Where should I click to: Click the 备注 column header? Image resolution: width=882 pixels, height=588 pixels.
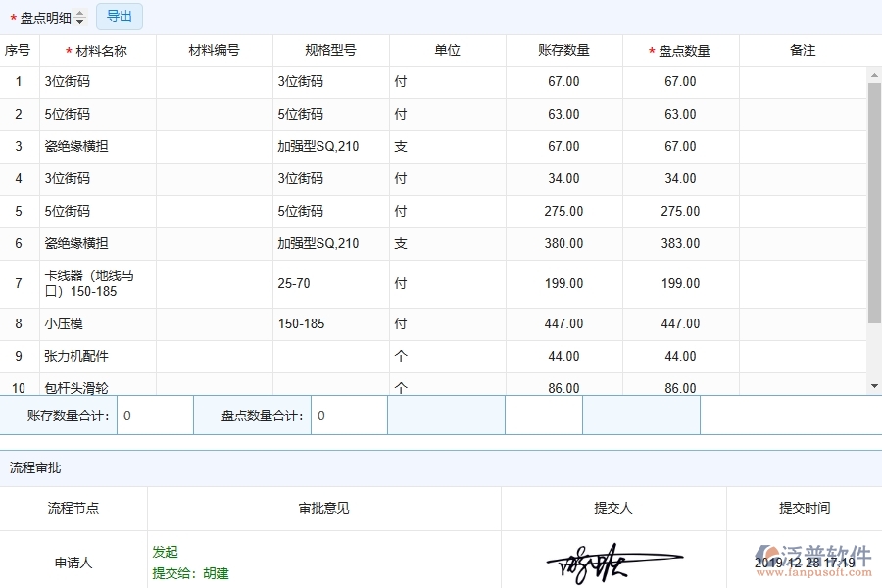804,50
